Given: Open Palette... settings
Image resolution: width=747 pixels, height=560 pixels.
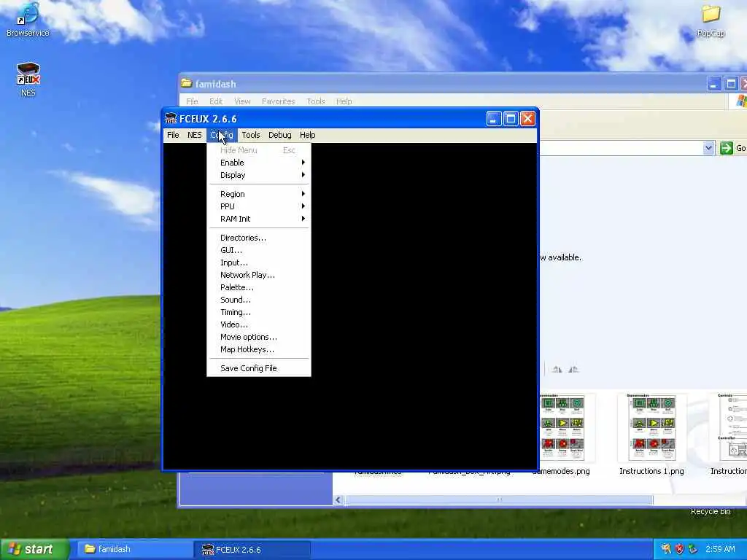Looking at the screenshot, I should pyautogui.click(x=259, y=287).
